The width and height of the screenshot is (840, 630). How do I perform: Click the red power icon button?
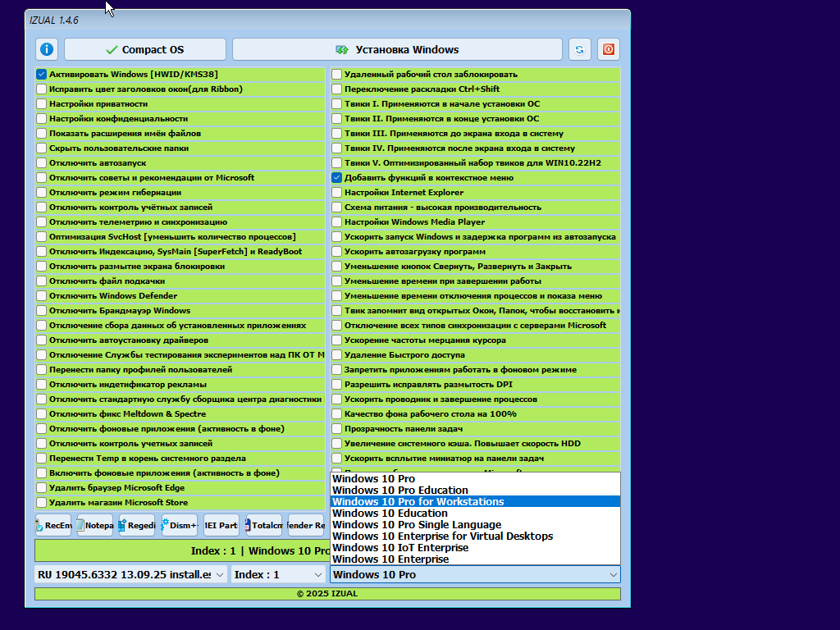click(x=609, y=49)
